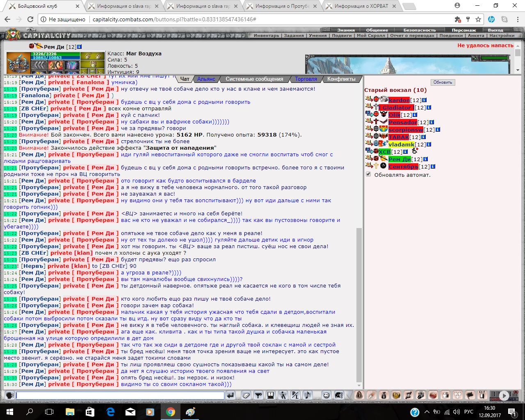
Task: Click player name Pensador in list
Action: (x=403, y=122)
